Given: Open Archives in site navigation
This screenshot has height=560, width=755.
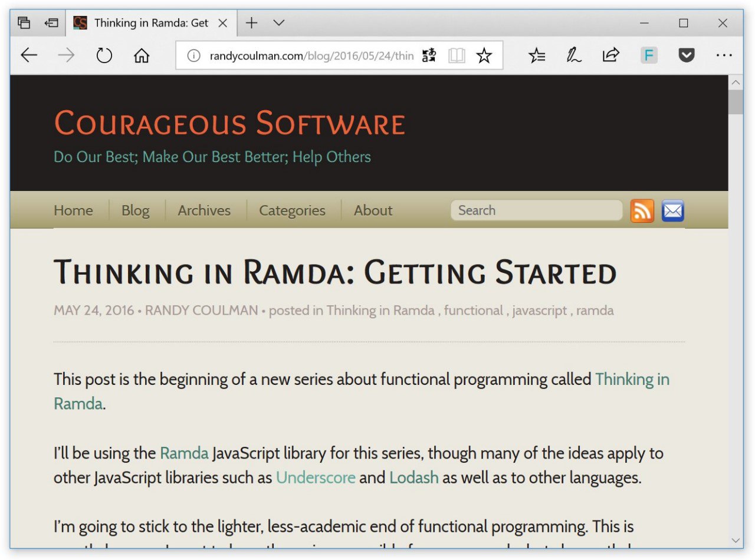Looking at the screenshot, I should coord(204,210).
